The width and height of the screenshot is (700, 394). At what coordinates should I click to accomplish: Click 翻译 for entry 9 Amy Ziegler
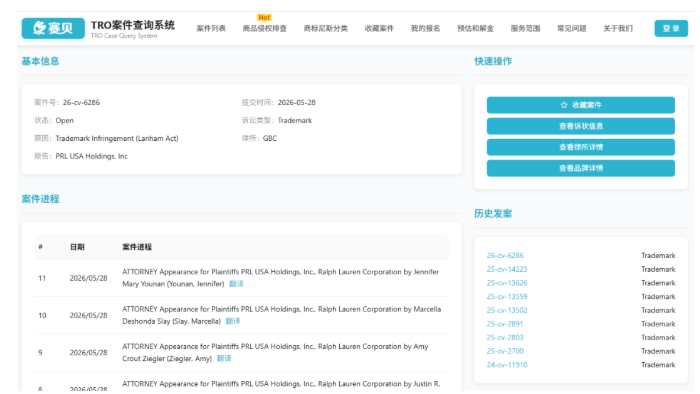[224, 358]
